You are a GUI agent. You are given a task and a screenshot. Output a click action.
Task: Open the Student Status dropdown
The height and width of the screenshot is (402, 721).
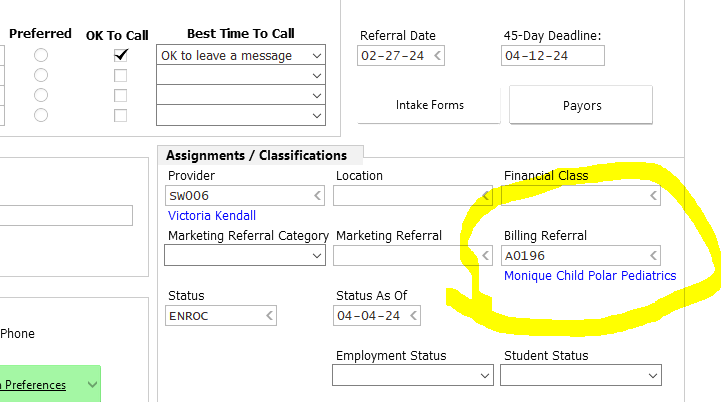(653, 376)
